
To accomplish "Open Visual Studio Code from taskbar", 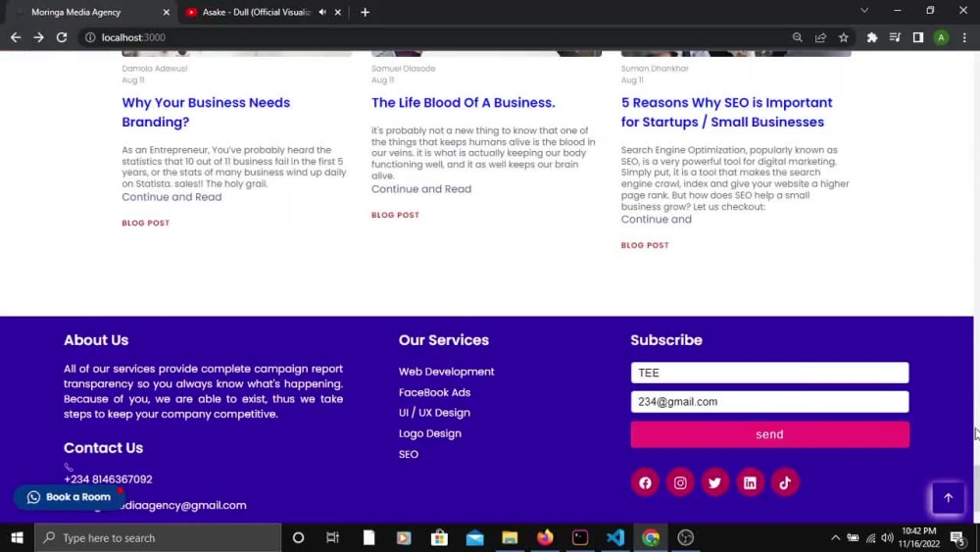I will (x=615, y=537).
